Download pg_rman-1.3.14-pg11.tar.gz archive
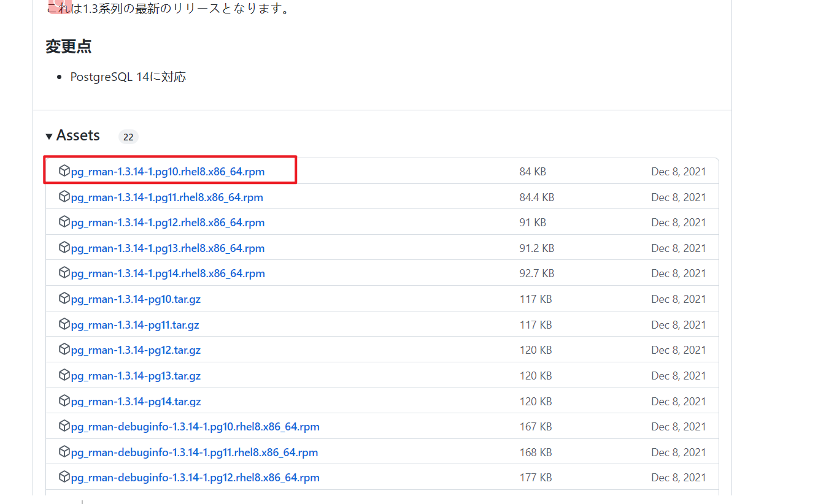This screenshot has height=504, width=818. 136,324
